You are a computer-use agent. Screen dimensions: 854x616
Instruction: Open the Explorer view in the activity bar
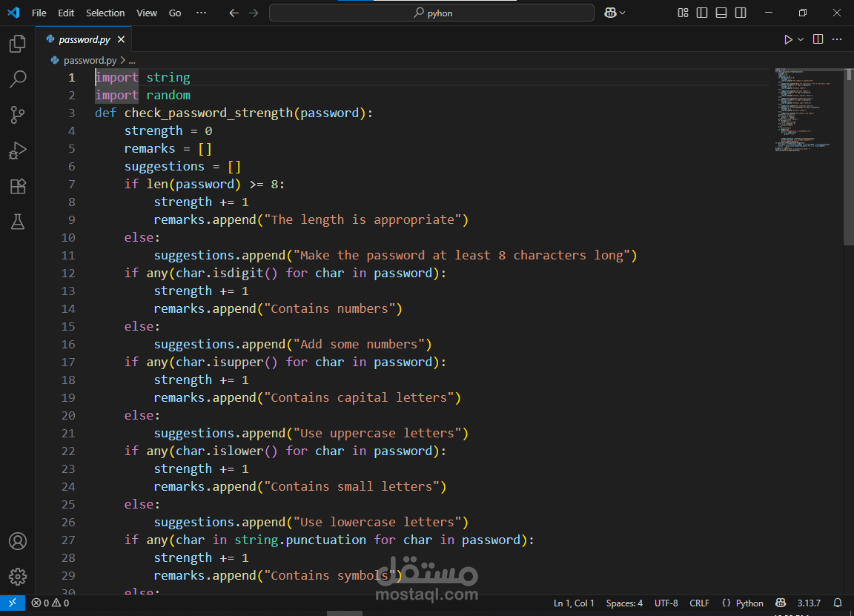(18, 44)
